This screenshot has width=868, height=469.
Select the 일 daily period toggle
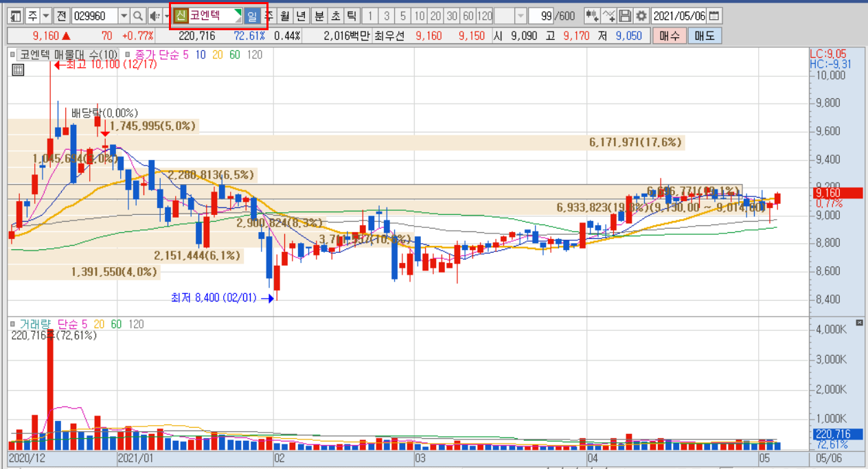(252, 16)
